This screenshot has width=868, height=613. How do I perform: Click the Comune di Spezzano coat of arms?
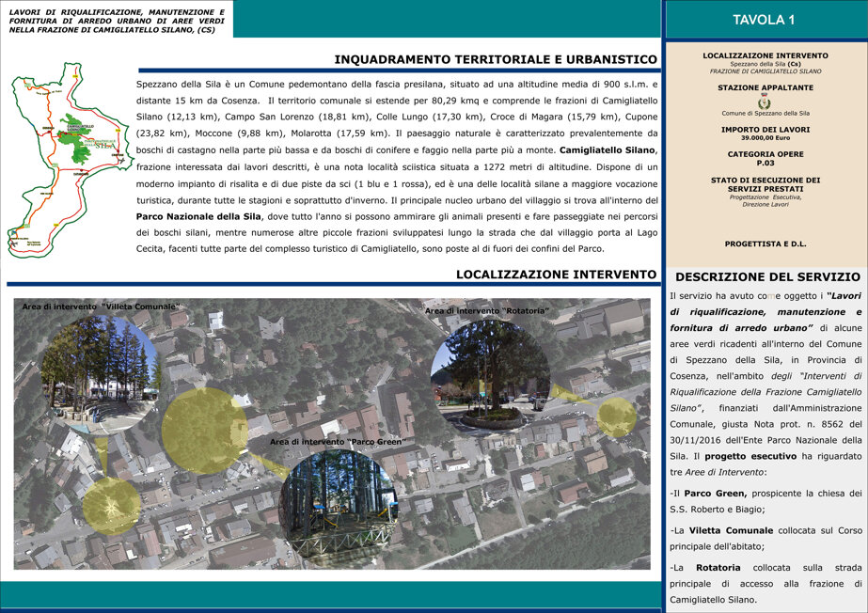[x=765, y=102]
